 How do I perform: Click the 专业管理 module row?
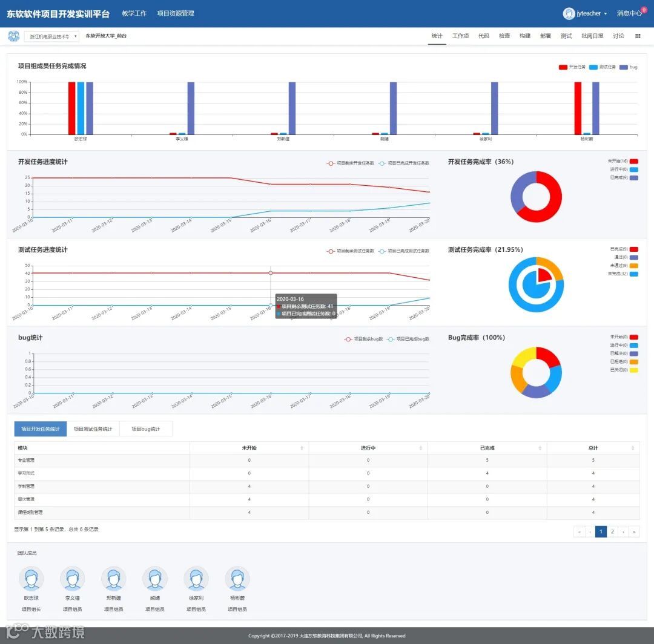[326, 461]
